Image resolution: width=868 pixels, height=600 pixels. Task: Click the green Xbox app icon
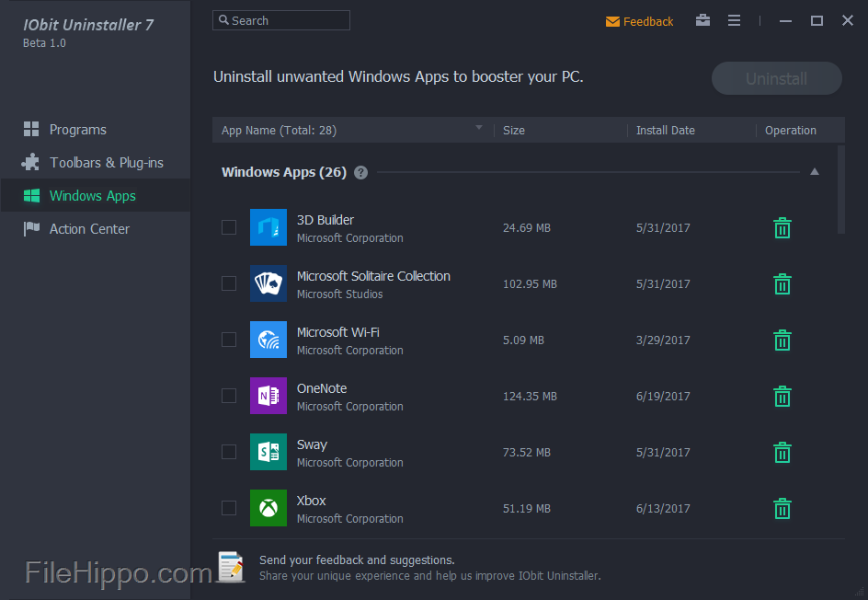[x=268, y=508]
